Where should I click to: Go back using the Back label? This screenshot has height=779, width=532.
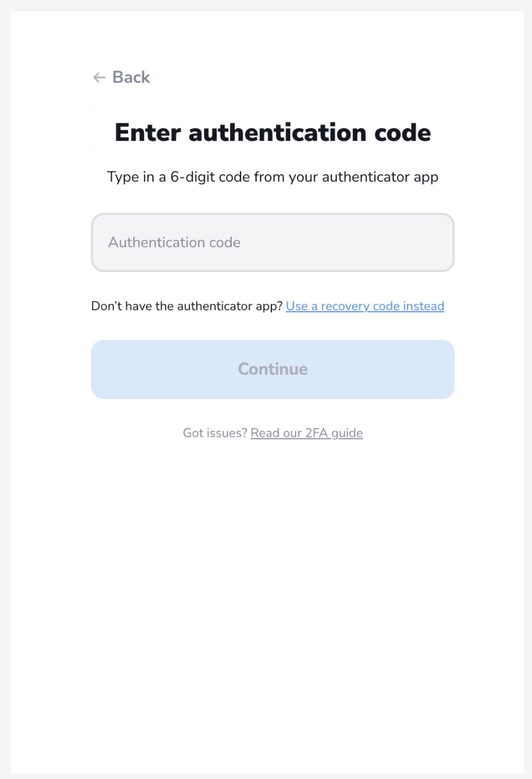click(131, 77)
